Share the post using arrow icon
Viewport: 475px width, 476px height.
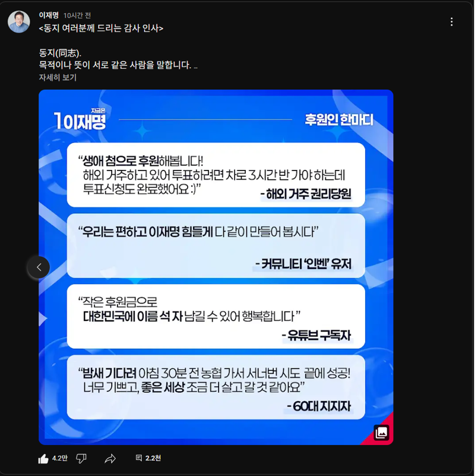pyautogui.click(x=110, y=459)
